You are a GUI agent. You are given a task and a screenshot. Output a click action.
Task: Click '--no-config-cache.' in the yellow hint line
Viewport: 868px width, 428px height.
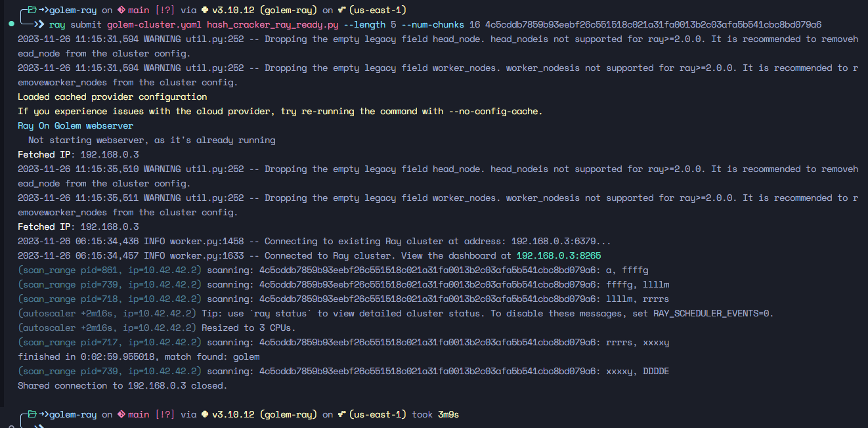tap(496, 112)
